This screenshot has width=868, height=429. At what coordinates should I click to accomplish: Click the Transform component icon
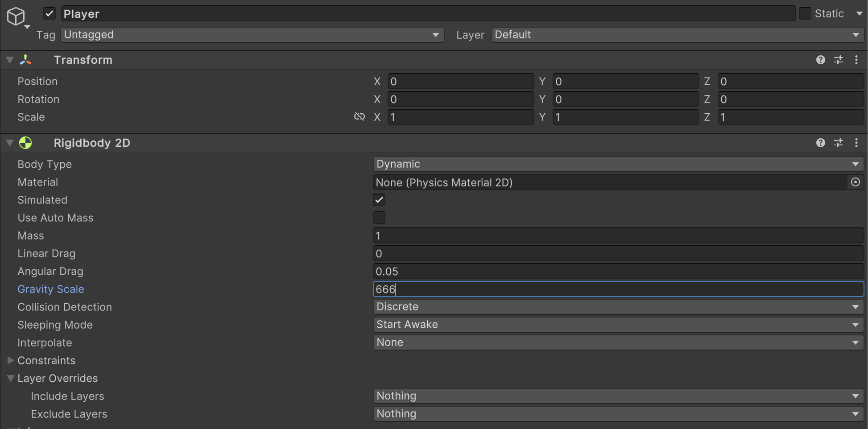coord(25,60)
